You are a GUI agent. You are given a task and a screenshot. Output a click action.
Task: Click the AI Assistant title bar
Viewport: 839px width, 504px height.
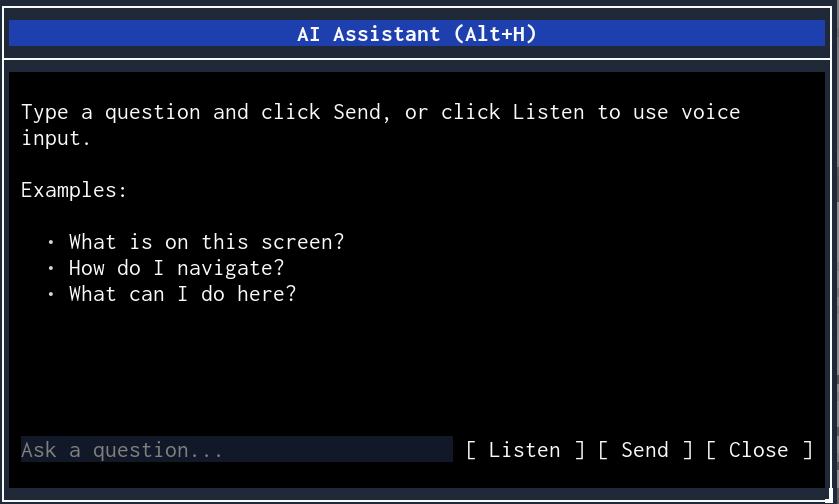click(418, 34)
